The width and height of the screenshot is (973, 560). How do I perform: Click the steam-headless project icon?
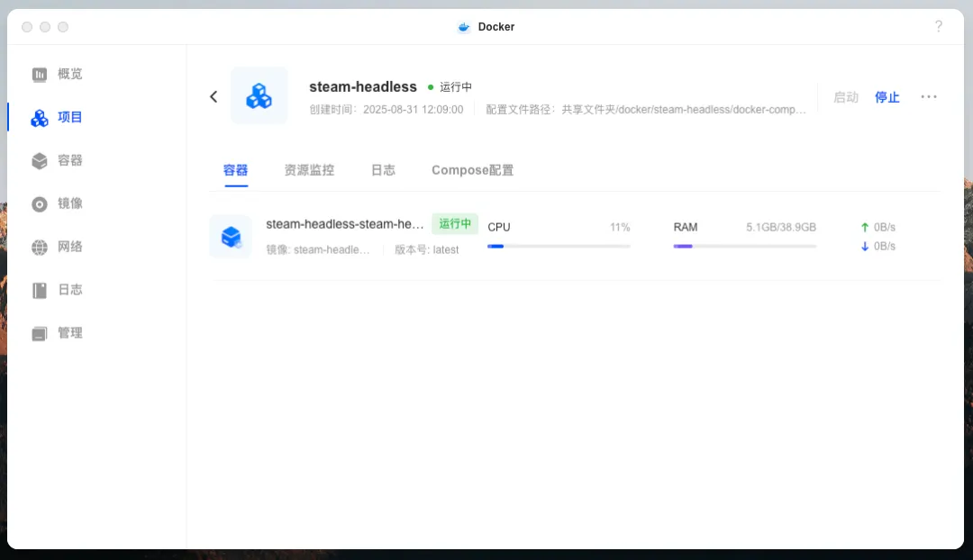[x=259, y=95]
